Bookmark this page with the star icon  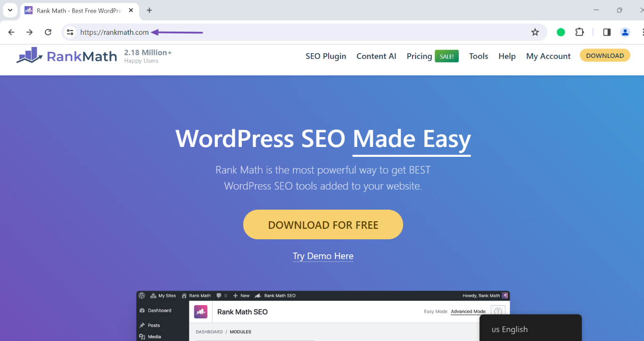tap(535, 32)
